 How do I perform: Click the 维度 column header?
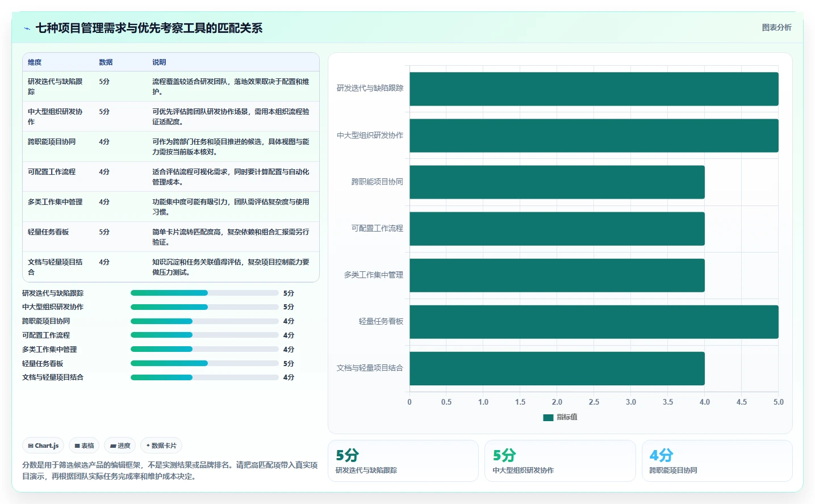[35, 62]
